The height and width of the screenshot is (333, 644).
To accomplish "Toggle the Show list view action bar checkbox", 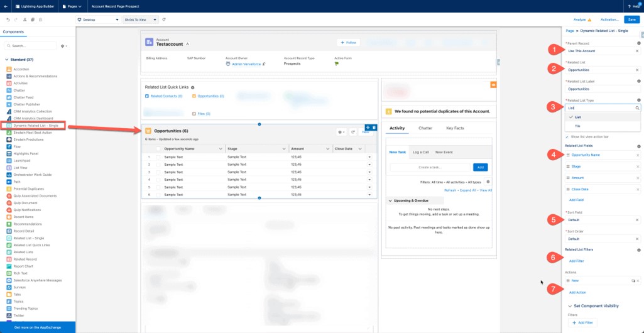I will tap(567, 137).
